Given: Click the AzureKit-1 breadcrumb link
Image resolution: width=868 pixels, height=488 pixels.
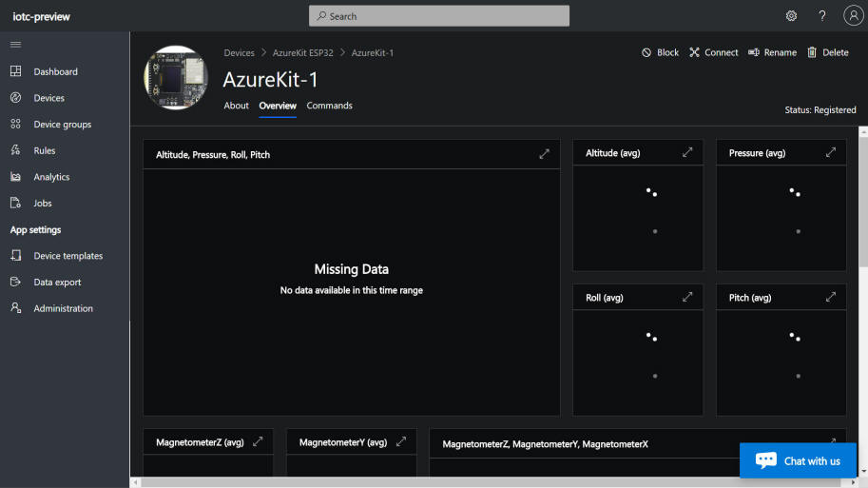Looking at the screenshot, I should (x=373, y=52).
